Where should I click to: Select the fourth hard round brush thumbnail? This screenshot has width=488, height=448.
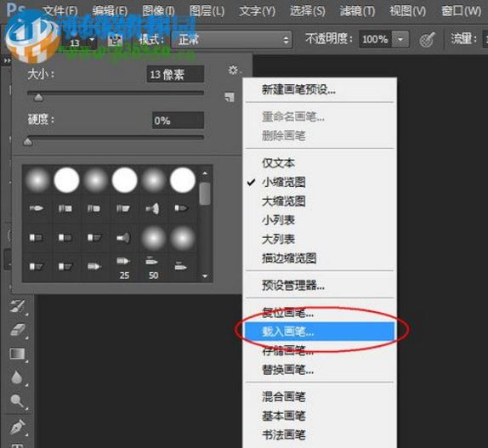124,180
